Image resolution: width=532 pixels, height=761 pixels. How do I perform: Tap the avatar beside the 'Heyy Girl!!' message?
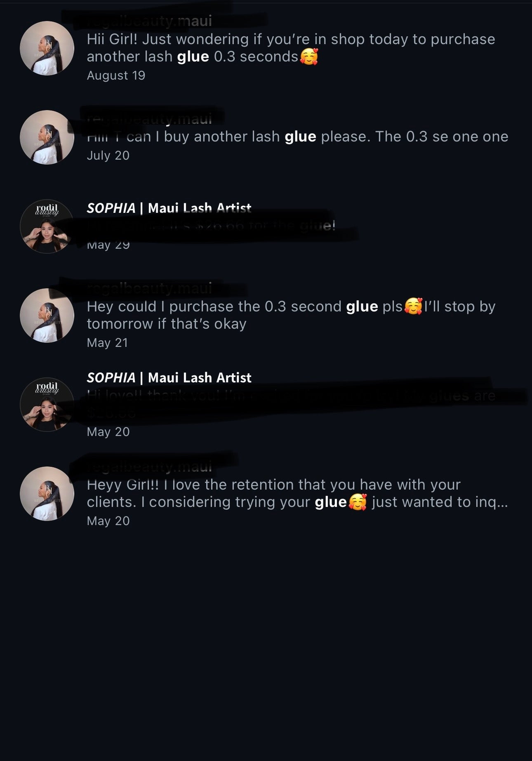pyautogui.click(x=47, y=494)
